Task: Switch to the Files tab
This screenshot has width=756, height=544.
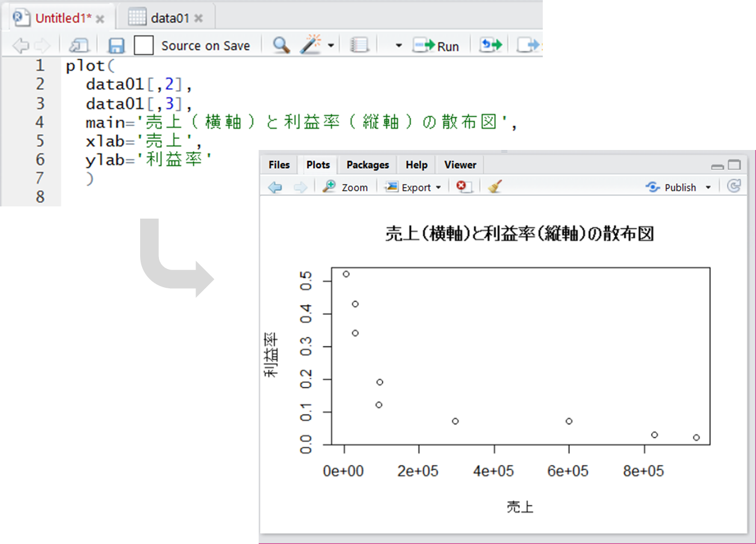Action: 279,165
